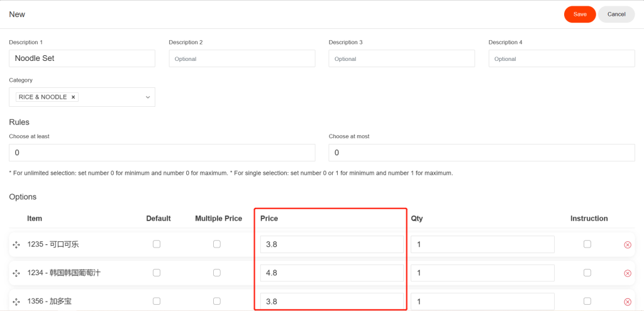The width and height of the screenshot is (644, 311).
Task: Enable Multiple Price for 1234 item
Action: [x=217, y=273]
